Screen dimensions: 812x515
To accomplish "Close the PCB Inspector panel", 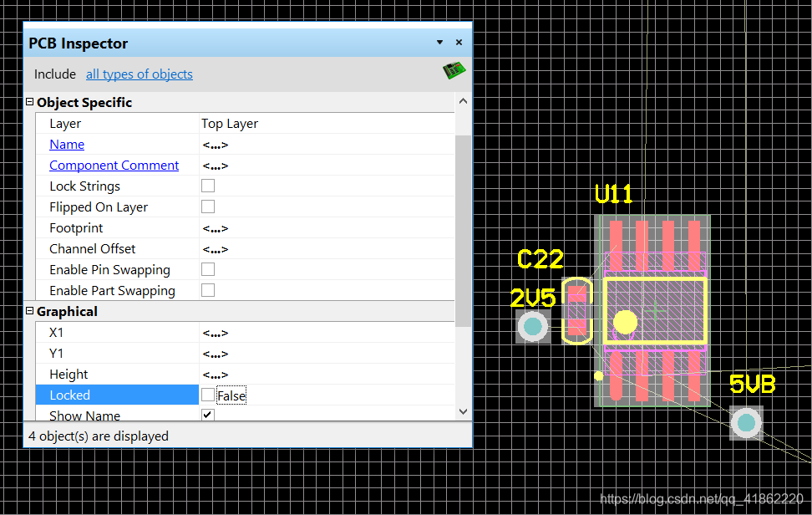I will pyautogui.click(x=459, y=43).
